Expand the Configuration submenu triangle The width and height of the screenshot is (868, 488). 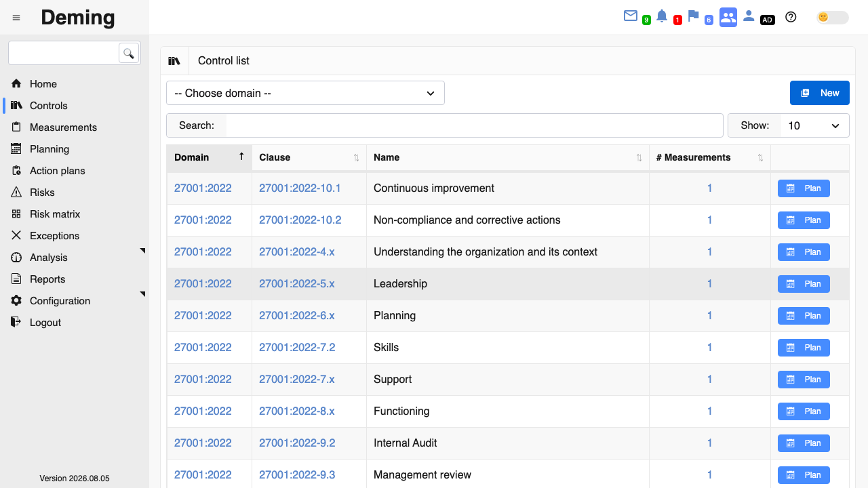coord(142,295)
